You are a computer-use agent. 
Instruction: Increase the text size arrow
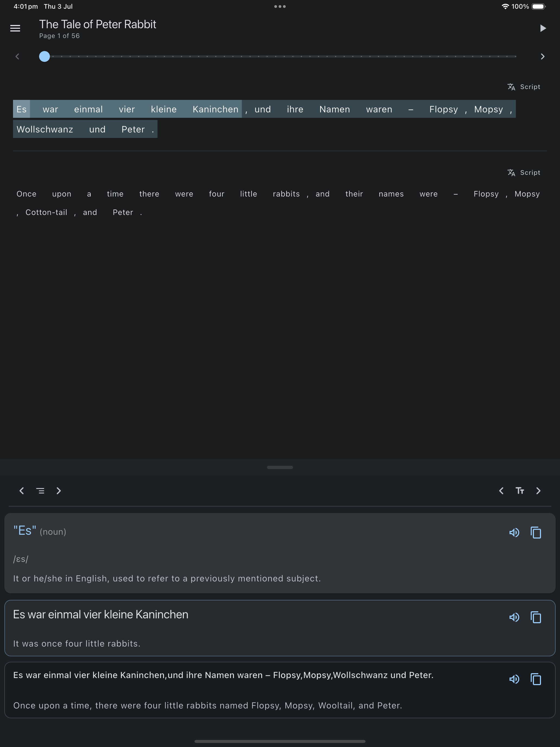click(538, 491)
